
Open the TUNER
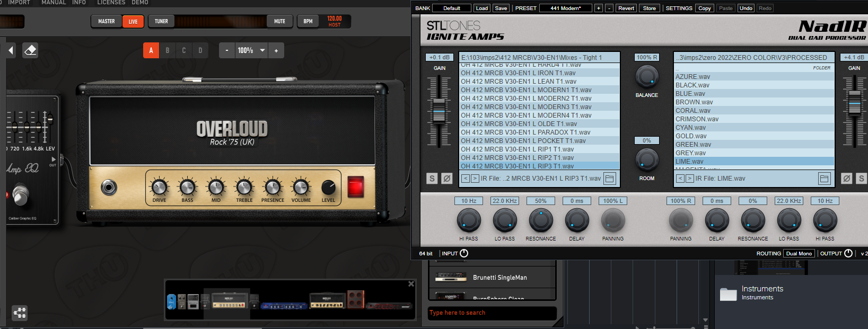pyautogui.click(x=161, y=21)
